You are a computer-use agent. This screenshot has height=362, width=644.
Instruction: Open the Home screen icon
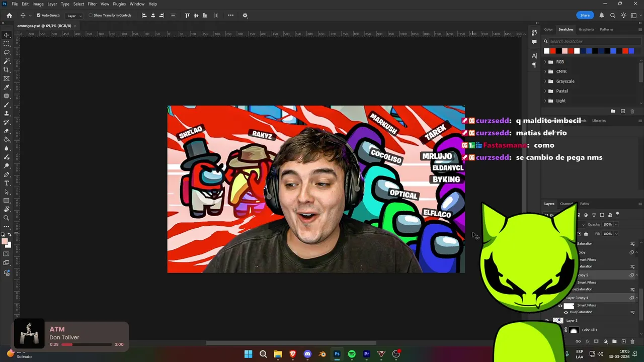(9, 15)
